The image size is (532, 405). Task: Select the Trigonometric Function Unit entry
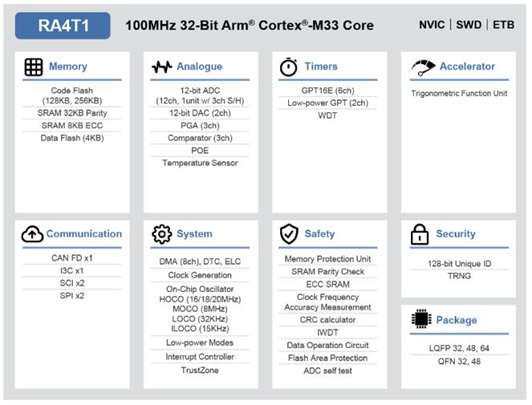[459, 94]
